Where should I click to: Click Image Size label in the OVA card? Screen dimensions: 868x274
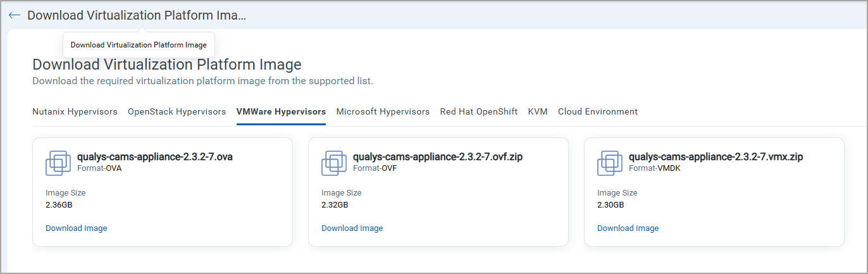pos(66,193)
